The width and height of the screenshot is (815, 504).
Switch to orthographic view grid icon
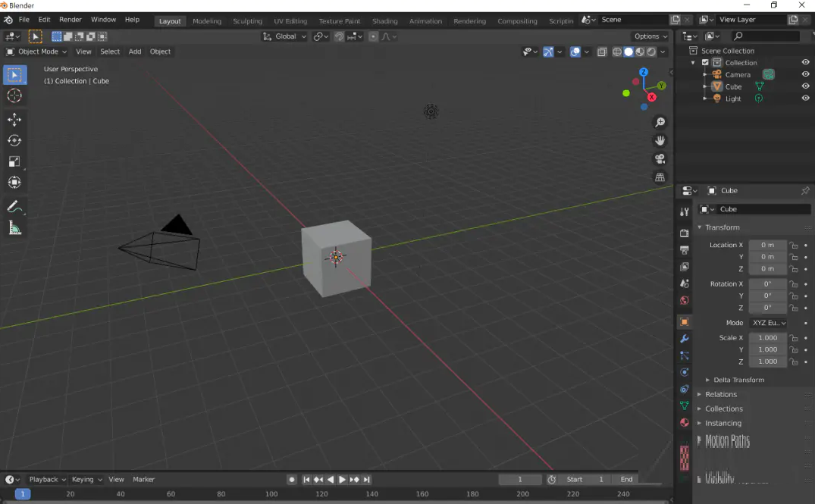[x=660, y=177]
